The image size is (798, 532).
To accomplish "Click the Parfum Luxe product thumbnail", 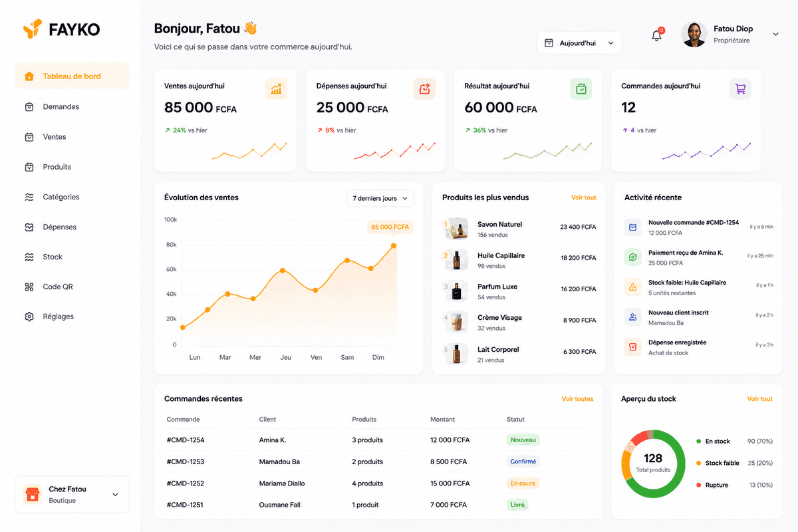I will pyautogui.click(x=456, y=291).
